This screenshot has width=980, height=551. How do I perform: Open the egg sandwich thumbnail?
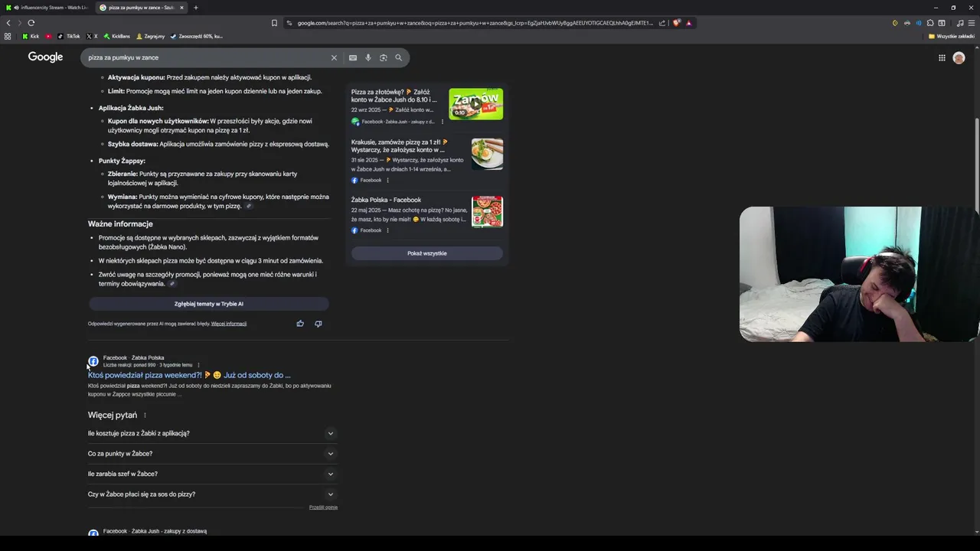(488, 154)
